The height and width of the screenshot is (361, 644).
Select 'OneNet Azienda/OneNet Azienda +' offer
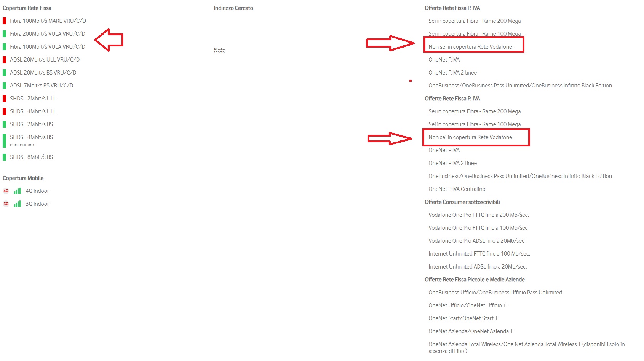click(x=471, y=331)
